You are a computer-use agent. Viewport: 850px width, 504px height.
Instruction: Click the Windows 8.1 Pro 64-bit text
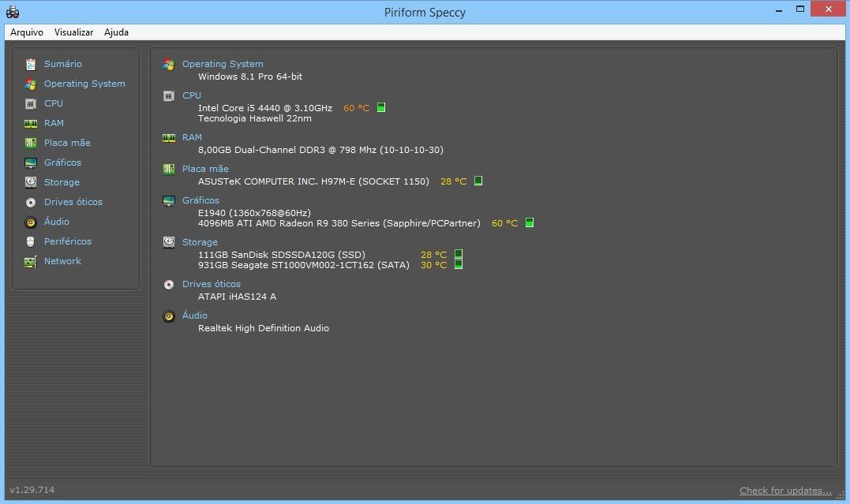pyautogui.click(x=250, y=77)
